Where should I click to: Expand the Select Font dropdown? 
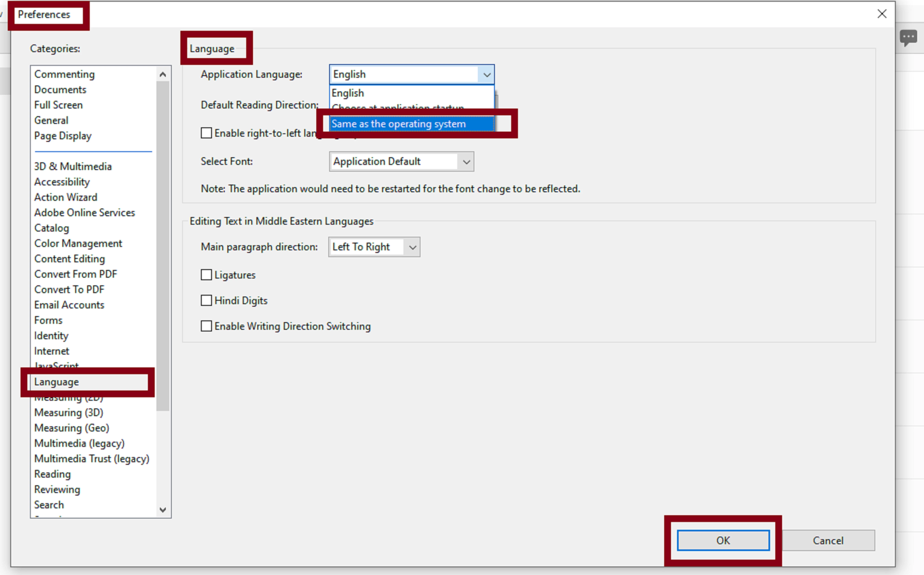pyautogui.click(x=466, y=162)
